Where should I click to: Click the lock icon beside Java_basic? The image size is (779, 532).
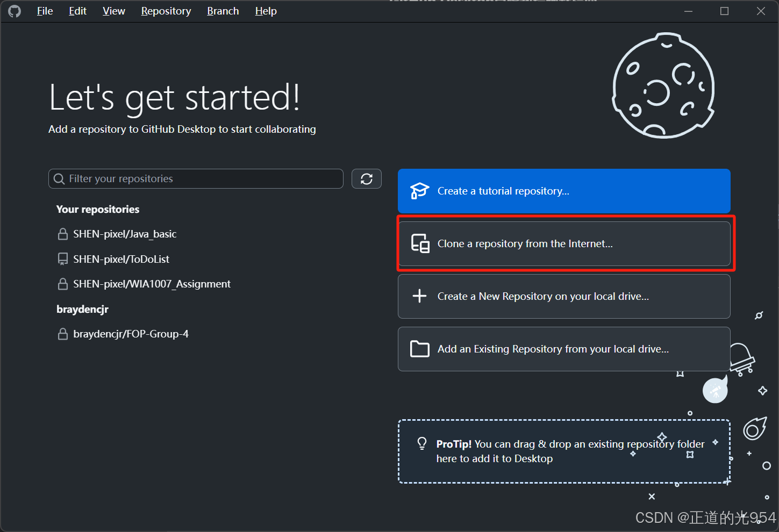tap(63, 234)
